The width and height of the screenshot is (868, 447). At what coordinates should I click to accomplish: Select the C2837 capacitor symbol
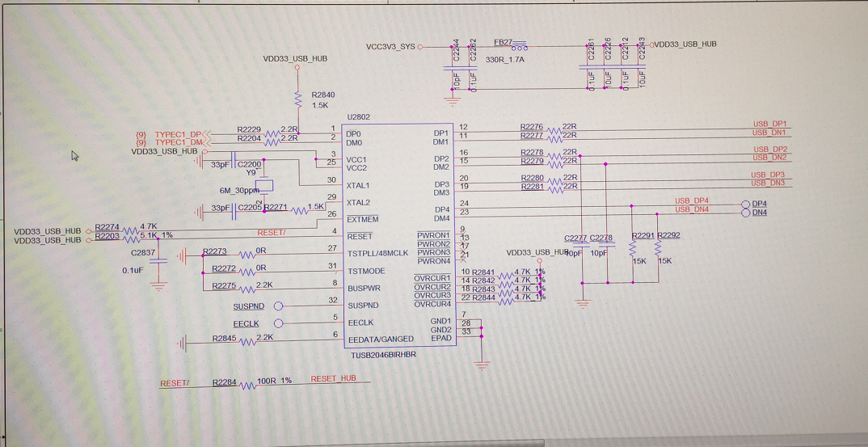tap(158, 261)
